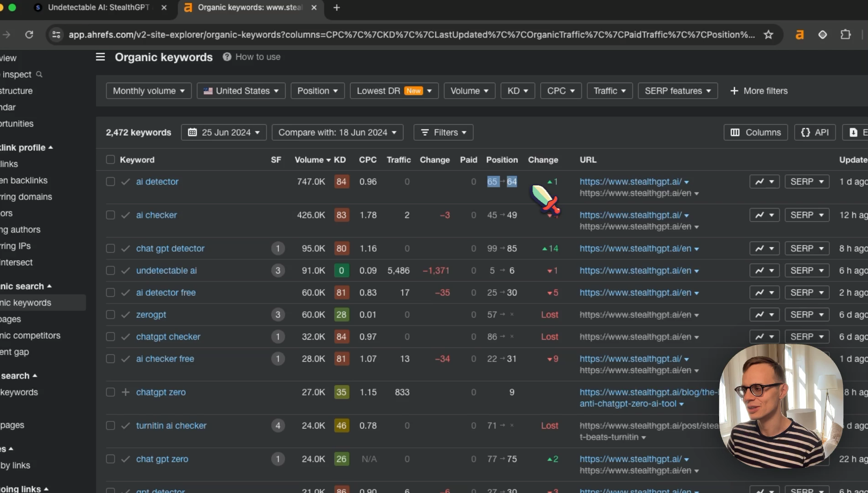868x493 pixels.
Task: Open position history chart for undetectable ai
Action: pyautogui.click(x=764, y=271)
